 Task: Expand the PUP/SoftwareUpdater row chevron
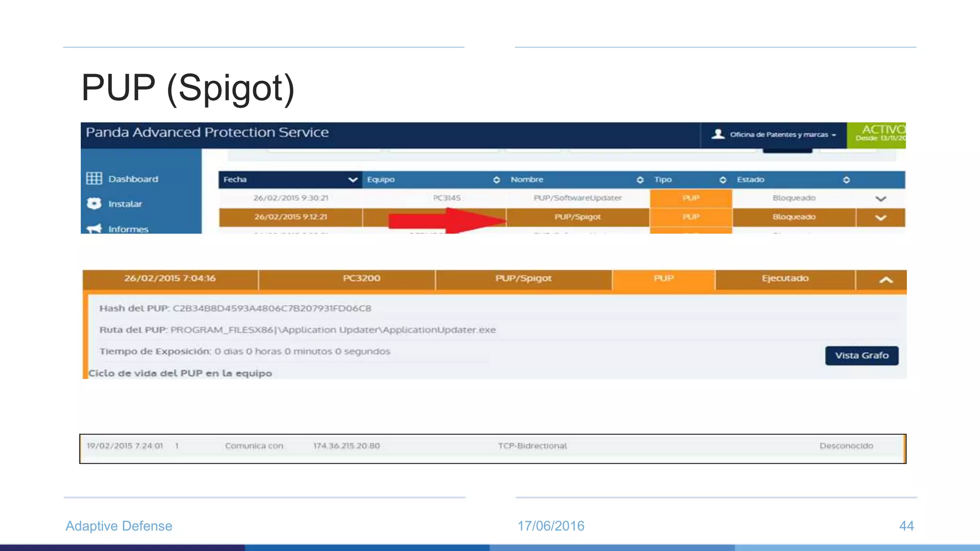pos(880,198)
